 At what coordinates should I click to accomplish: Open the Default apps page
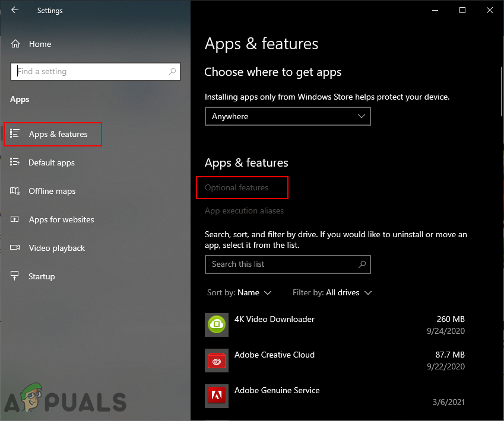click(52, 162)
